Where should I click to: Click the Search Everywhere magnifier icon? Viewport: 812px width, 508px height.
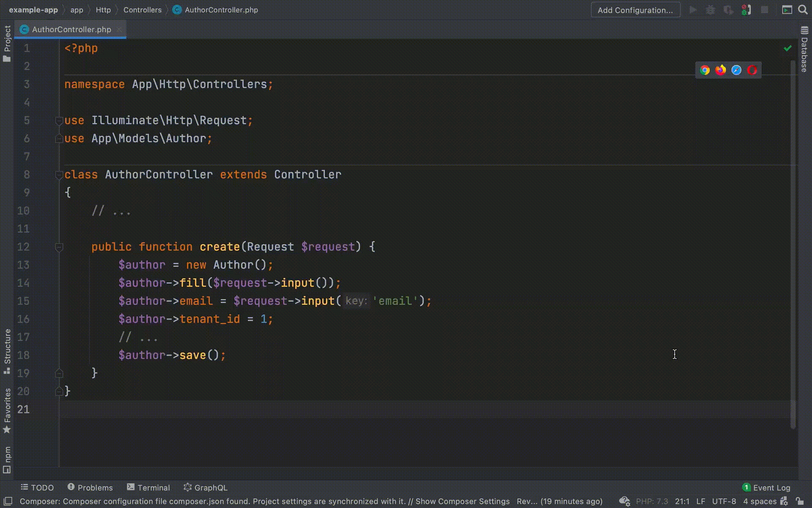point(803,10)
